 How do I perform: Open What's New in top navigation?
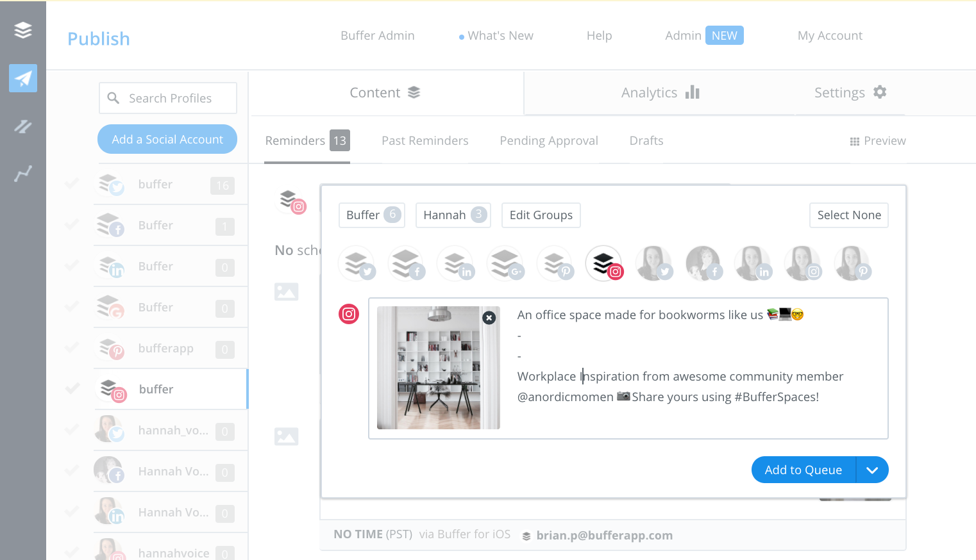tap(496, 36)
